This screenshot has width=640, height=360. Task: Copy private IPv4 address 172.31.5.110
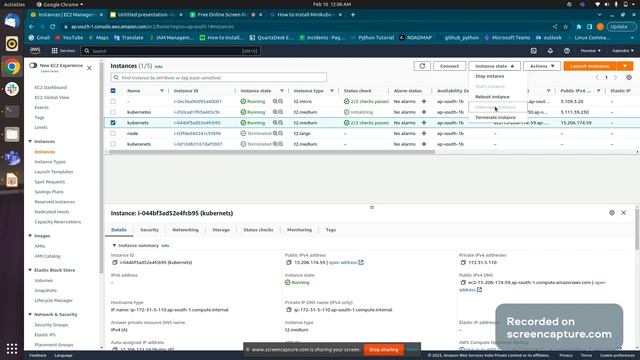click(x=463, y=262)
